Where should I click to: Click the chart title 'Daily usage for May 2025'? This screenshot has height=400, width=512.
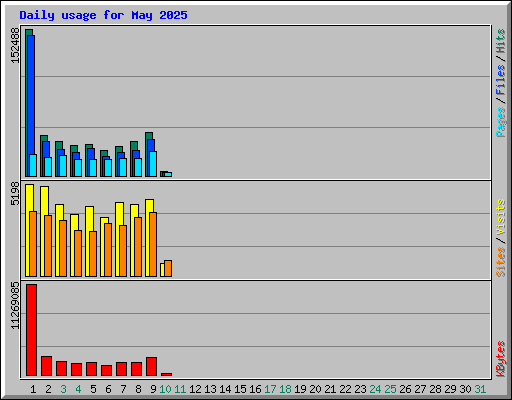click(x=103, y=15)
